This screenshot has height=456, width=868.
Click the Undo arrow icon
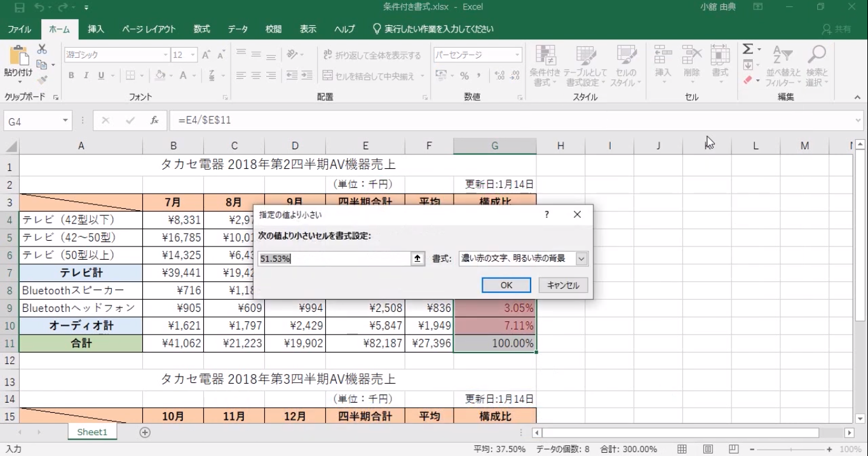39,8
